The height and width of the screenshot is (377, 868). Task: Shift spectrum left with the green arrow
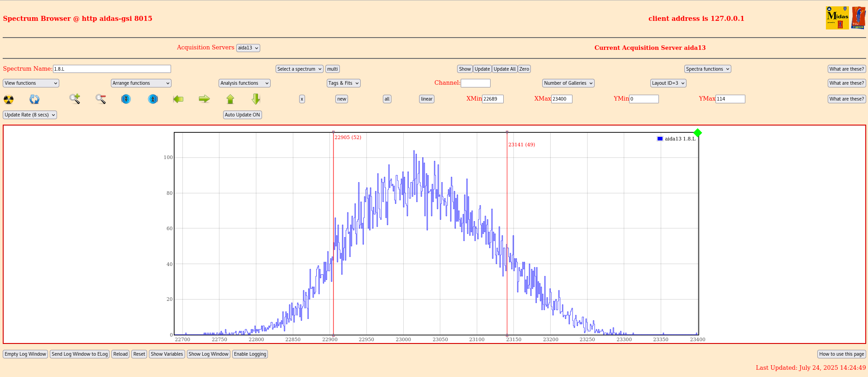point(178,99)
